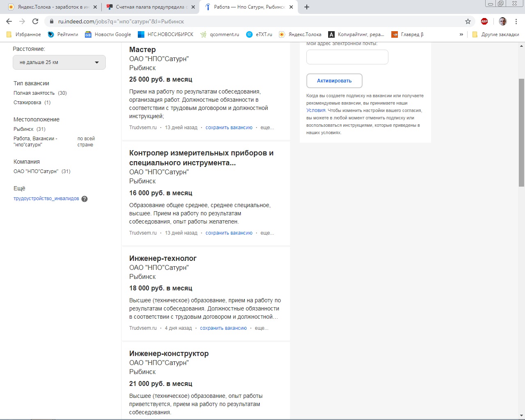Open the distance dropdown 'не дальше 25 км'
525x420 pixels.
tap(59, 62)
